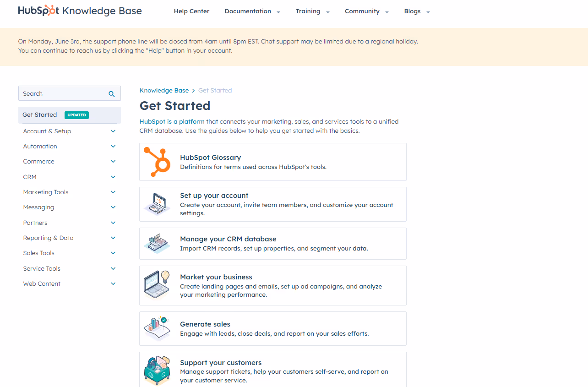Screen dimensions: 588x387
Task: Expand the Web Content chevron
Action: [x=113, y=283]
